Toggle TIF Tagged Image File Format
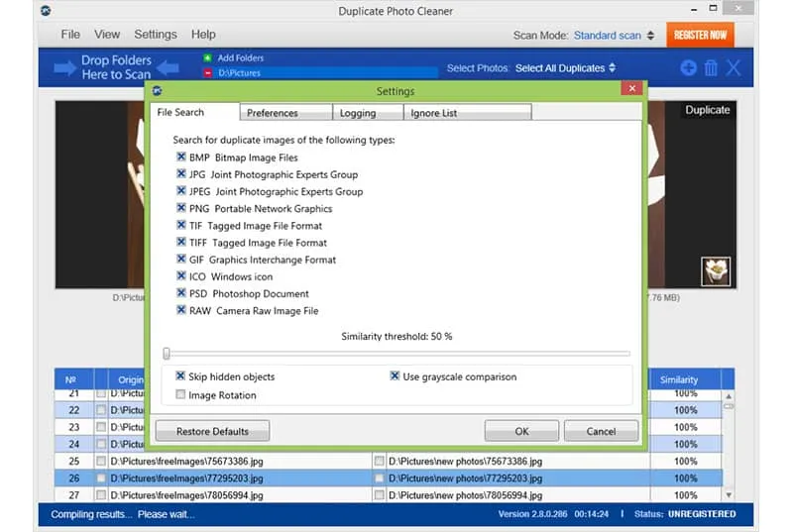 (180, 225)
